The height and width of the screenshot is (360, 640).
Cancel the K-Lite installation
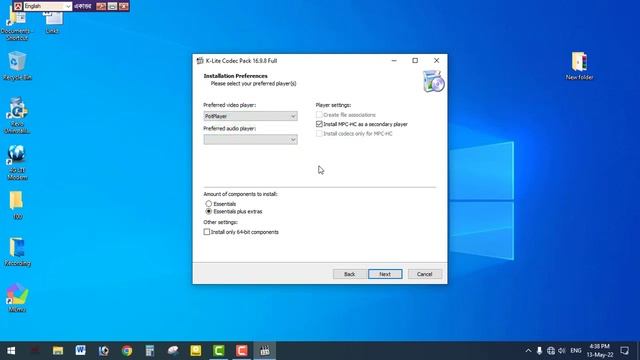pos(424,274)
